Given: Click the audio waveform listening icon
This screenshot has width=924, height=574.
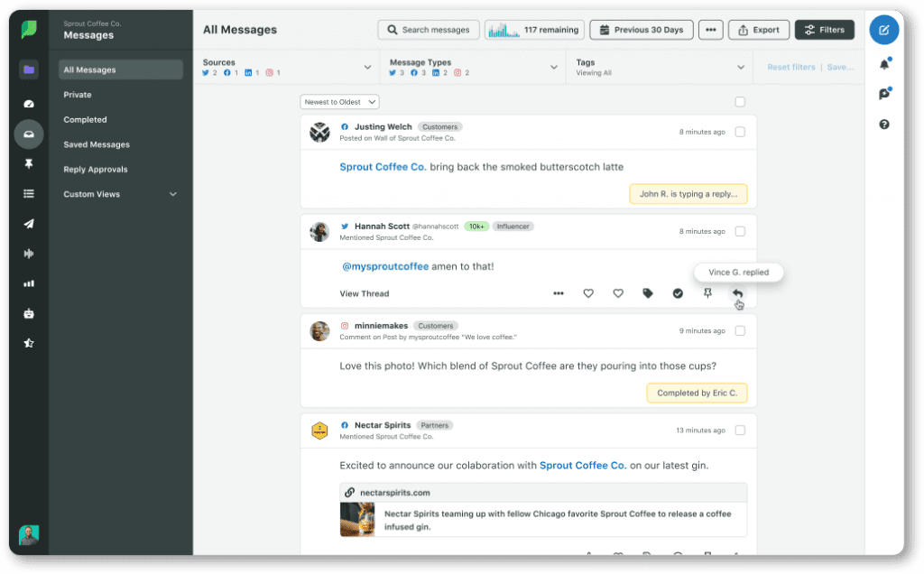Looking at the screenshot, I should coord(28,253).
